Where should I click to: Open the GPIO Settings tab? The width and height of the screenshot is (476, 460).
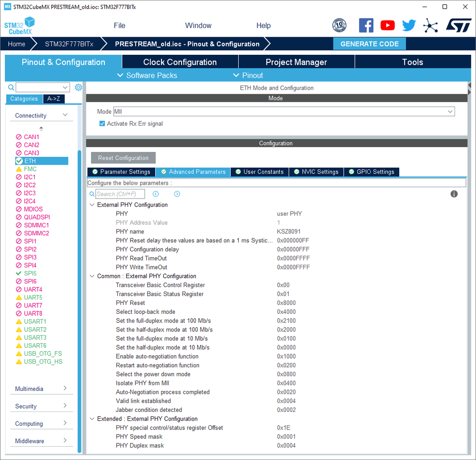pos(372,172)
